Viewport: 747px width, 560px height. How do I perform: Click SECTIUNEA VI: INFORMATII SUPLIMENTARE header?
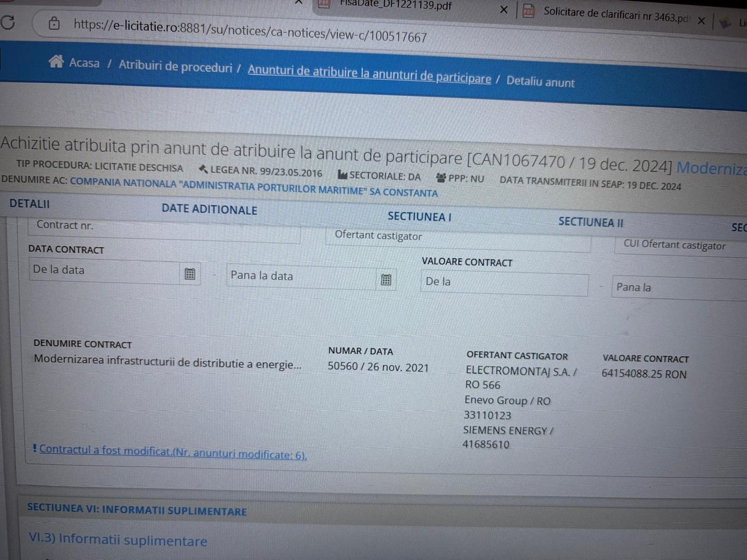point(137,509)
